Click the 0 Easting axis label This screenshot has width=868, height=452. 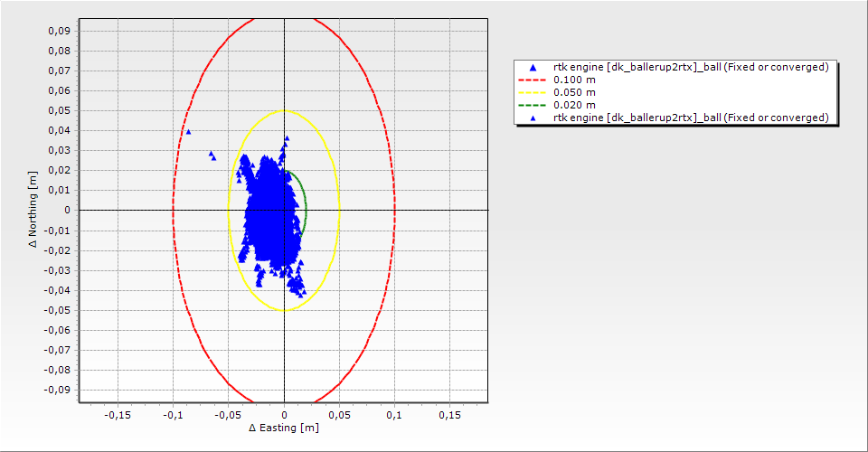[284, 416]
